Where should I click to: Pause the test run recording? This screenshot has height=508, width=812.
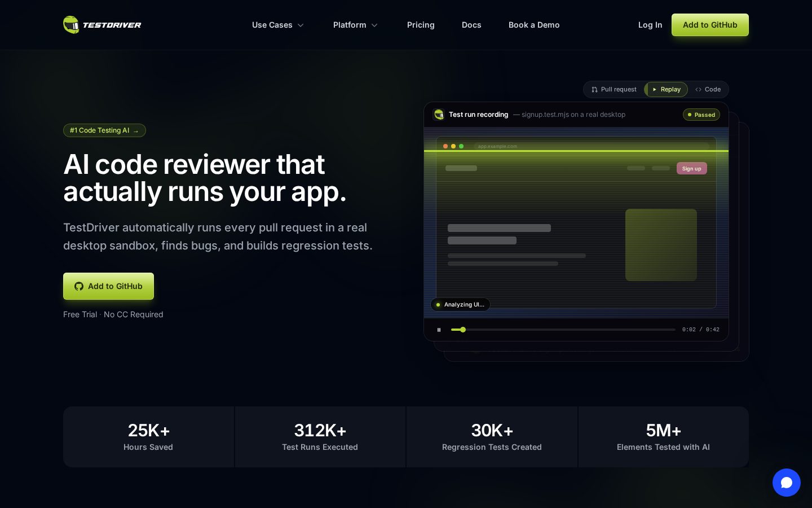(x=439, y=330)
